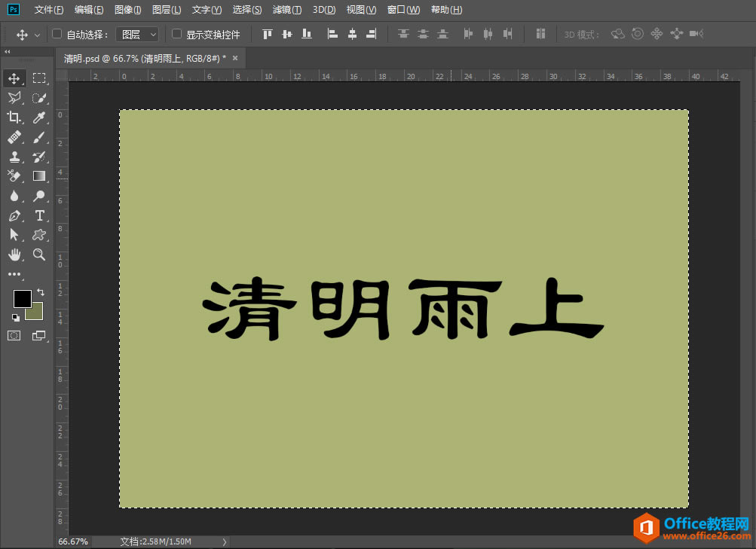The width and height of the screenshot is (756, 549).
Task: Select the Custom Shape tool
Action: (39, 234)
